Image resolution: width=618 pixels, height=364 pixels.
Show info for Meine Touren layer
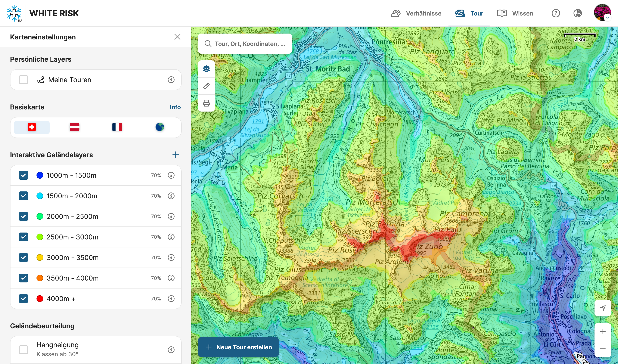(x=171, y=80)
